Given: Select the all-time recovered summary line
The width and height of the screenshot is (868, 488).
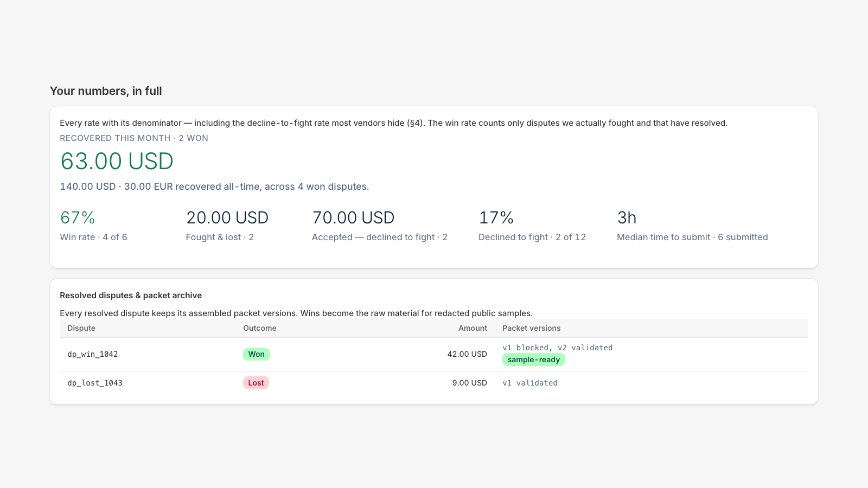Looking at the screenshot, I should [214, 187].
